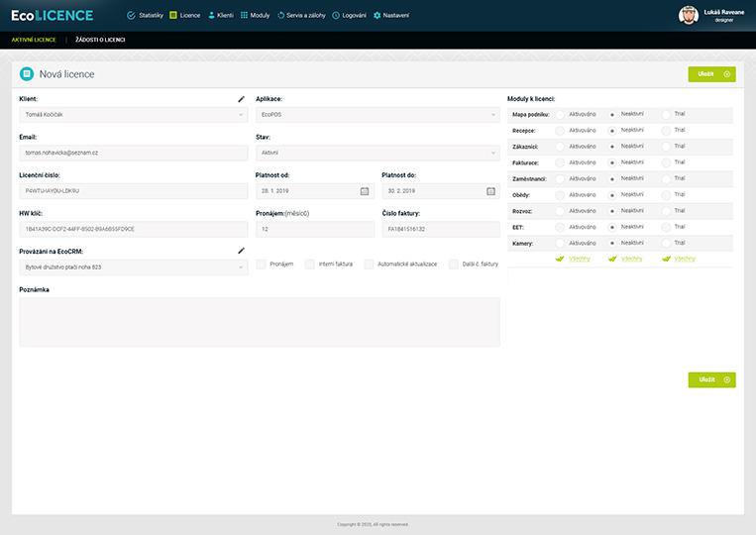
Task: Open the Statistiky menu item
Action: click(x=145, y=16)
